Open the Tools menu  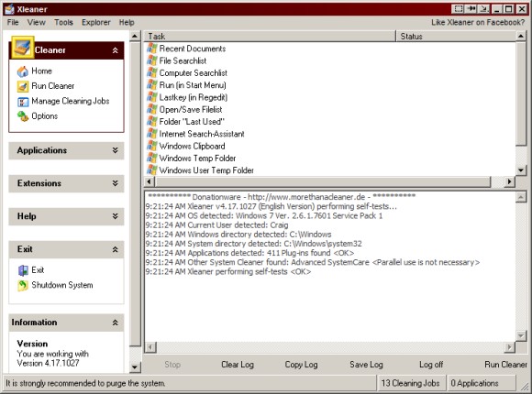tap(64, 22)
